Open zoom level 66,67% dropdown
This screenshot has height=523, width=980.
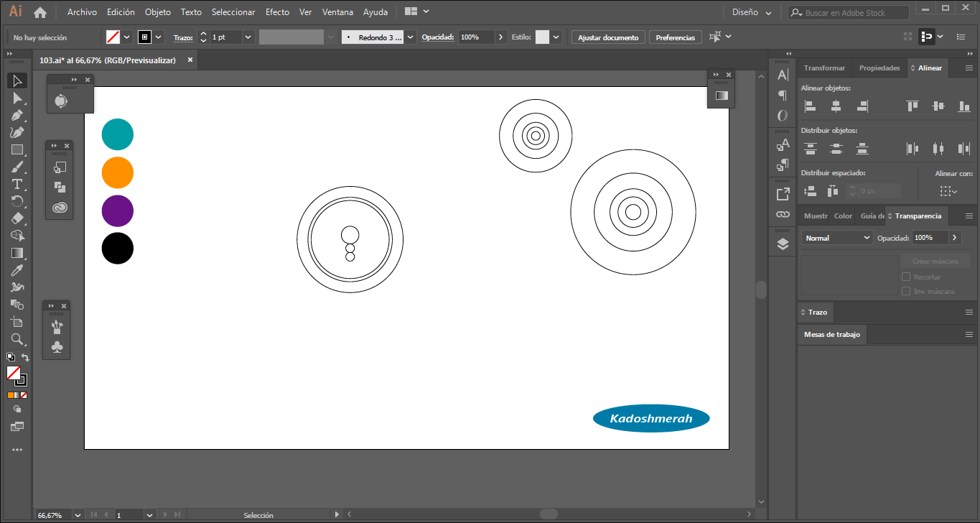click(77, 515)
